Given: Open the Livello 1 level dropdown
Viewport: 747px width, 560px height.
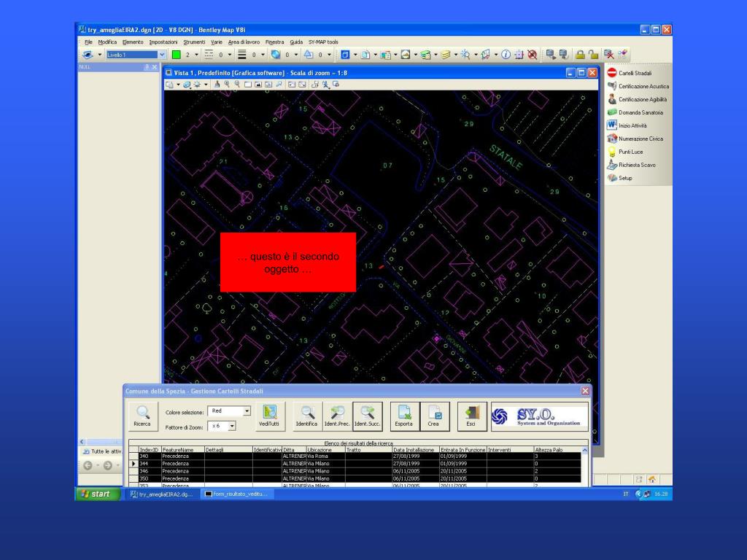Looking at the screenshot, I should click(162, 55).
